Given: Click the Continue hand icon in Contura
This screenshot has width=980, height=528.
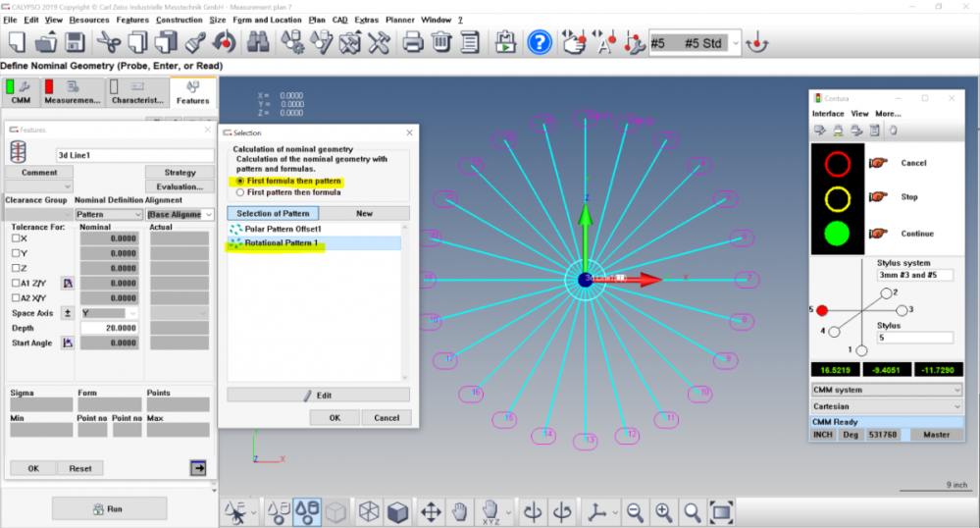Looking at the screenshot, I should [878, 234].
